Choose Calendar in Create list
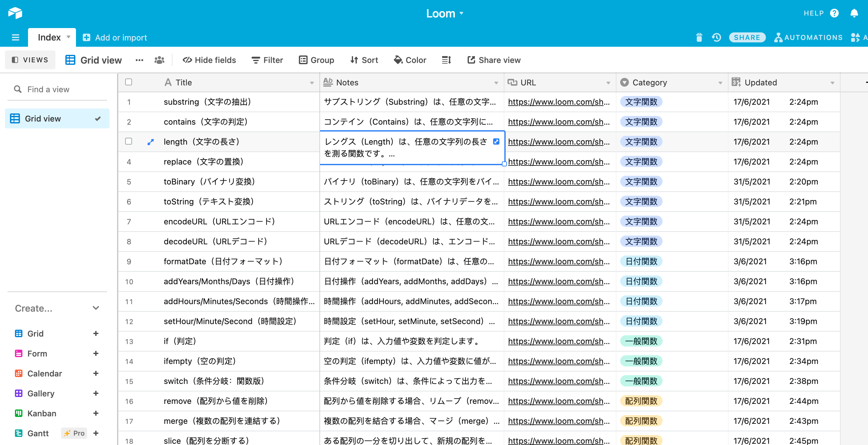Viewport: 868px width, 445px height. 45,373
